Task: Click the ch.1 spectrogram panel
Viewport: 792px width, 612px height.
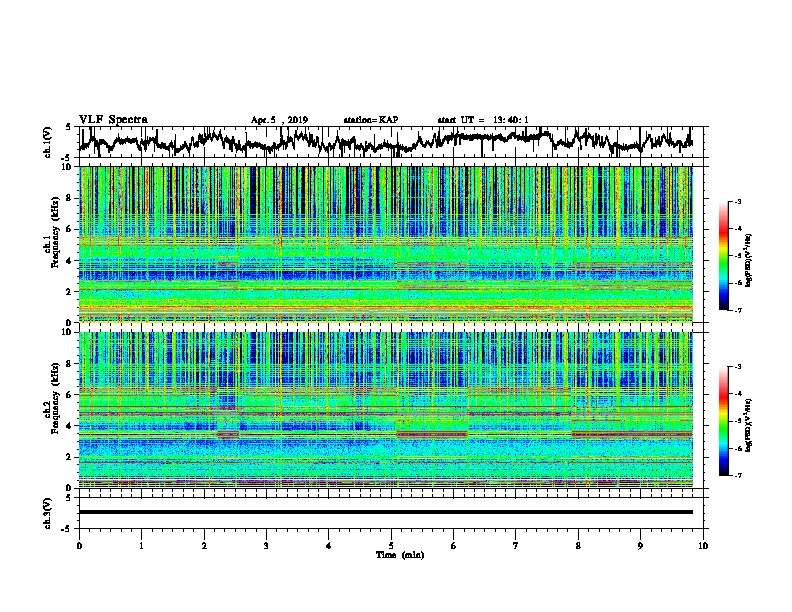Action: (385, 244)
